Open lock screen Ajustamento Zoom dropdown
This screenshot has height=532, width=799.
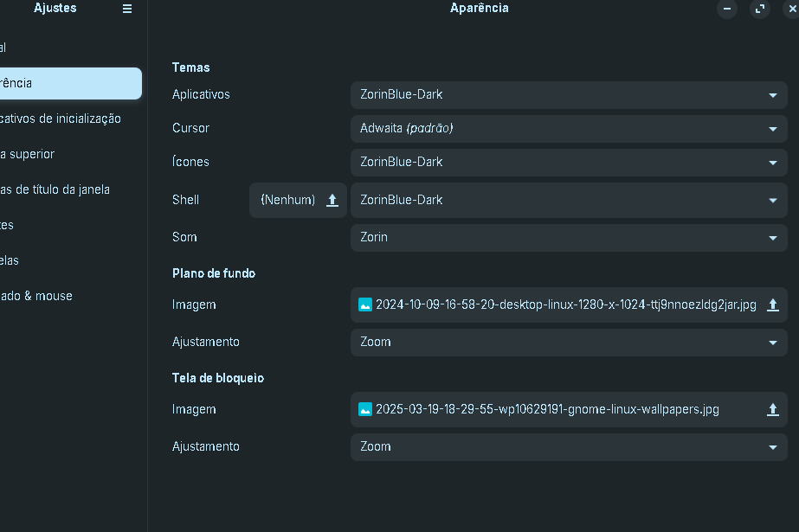tap(569, 447)
